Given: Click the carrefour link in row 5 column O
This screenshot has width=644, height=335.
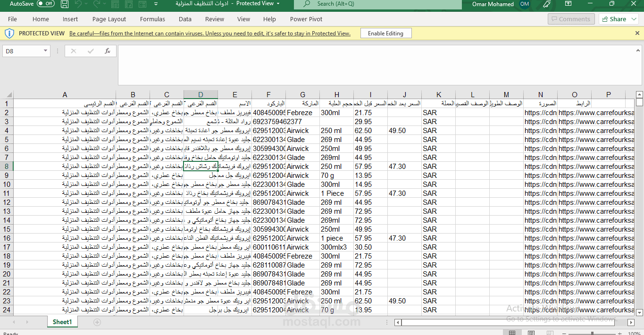Looking at the screenshot, I should (x=596, y=140).
